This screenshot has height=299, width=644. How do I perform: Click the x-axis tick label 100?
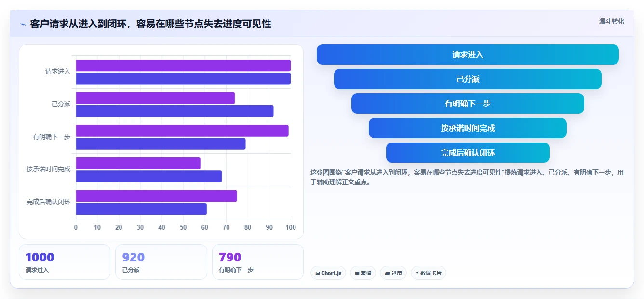point(291,227)
